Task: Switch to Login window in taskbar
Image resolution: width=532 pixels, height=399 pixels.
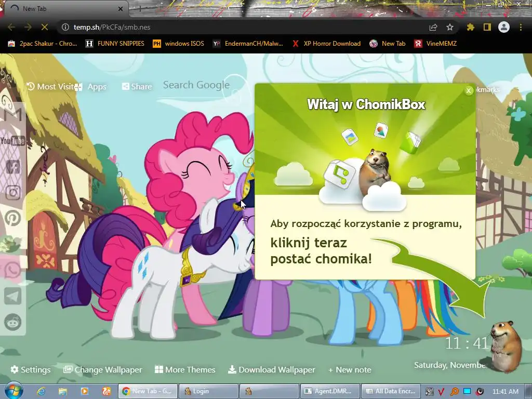Action: coord(208,391)
